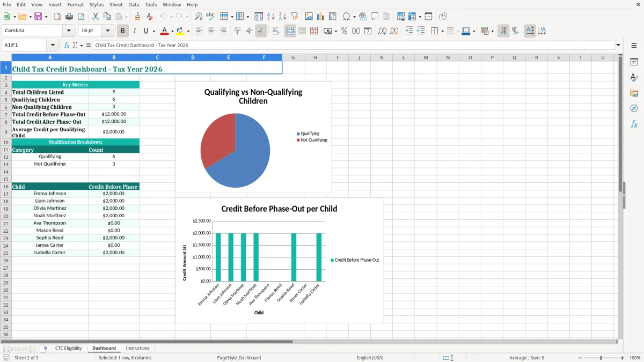Sort descending
Screen dimensions: 644x362
[283, 17]
